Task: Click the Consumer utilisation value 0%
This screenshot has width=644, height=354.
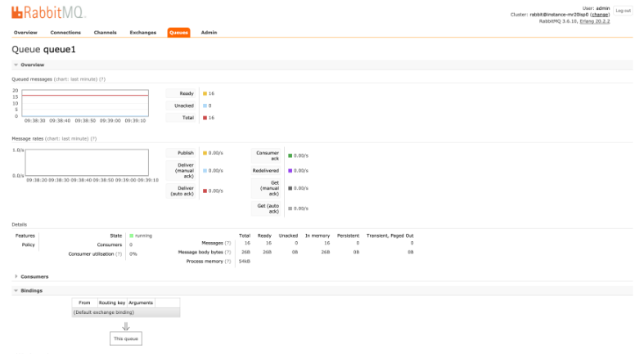Action: point(133,254)
